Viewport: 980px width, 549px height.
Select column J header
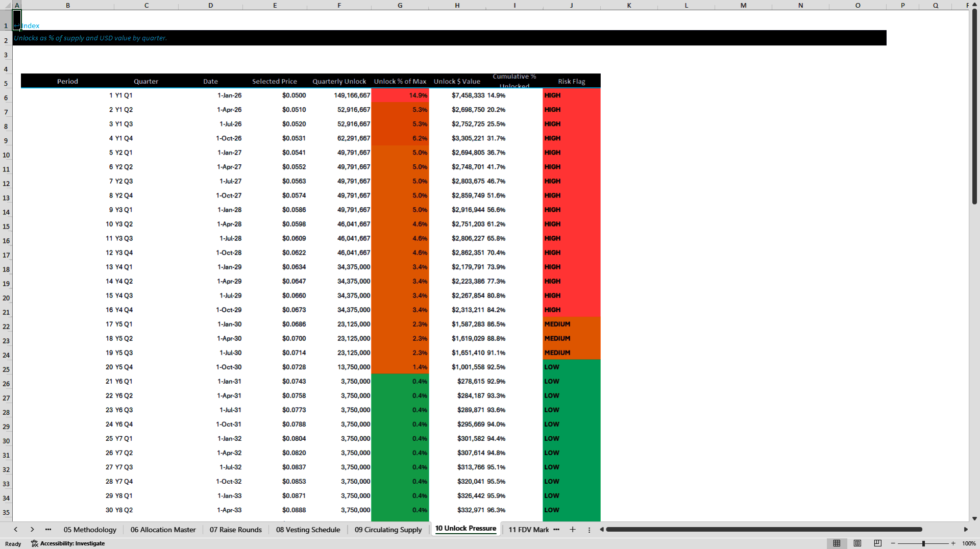click(x=572, y=5)
